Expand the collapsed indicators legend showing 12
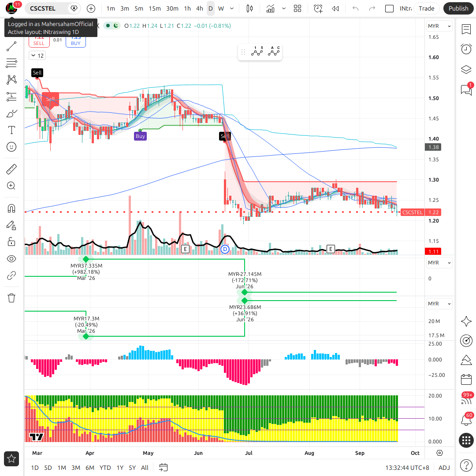The height and width of the screenshot is (476, 476). pos(37,56)
